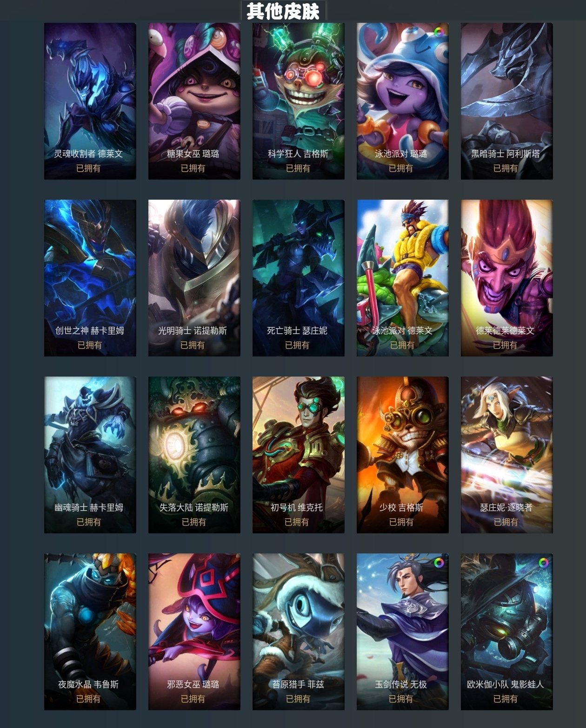
Task: Open the 灵魂收割者 德莱文 skin card
Action: pyautogui.click(x=90, y=101)
